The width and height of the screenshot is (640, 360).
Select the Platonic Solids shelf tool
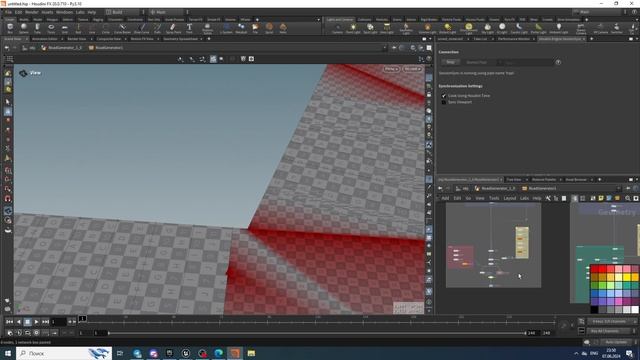pos(207,28)
